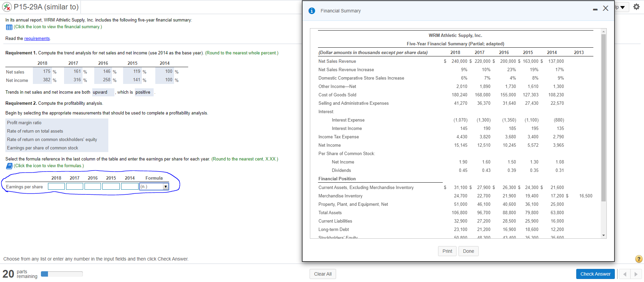Click 'Selling and Administrative Expenses' row label

pos(354,103)
